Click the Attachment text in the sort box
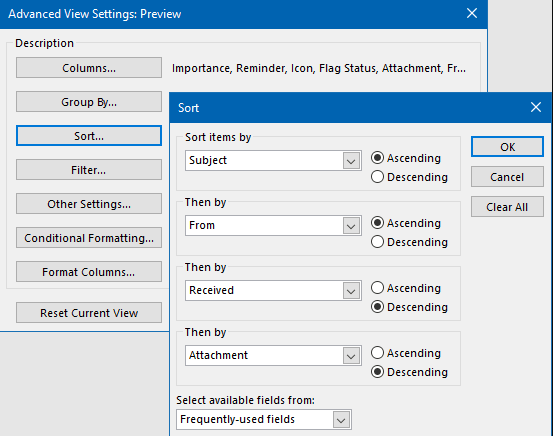Viewport: 553px width, 436px height. [218, 355]
